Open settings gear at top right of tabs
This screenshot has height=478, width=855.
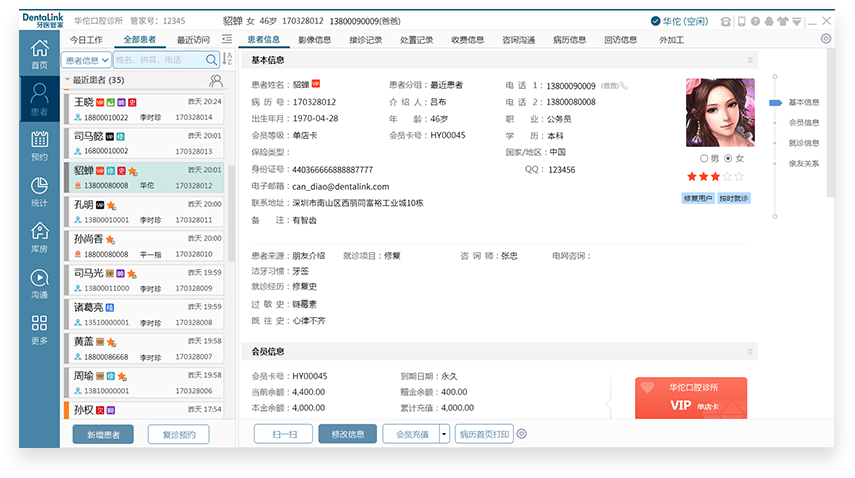click(x=825, y=39)
